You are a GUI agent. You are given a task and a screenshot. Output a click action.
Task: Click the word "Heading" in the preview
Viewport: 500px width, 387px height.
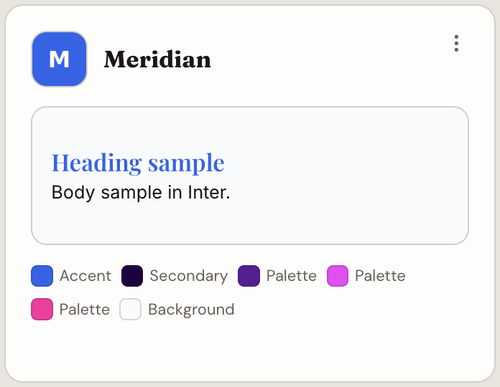tap(97, 163)
